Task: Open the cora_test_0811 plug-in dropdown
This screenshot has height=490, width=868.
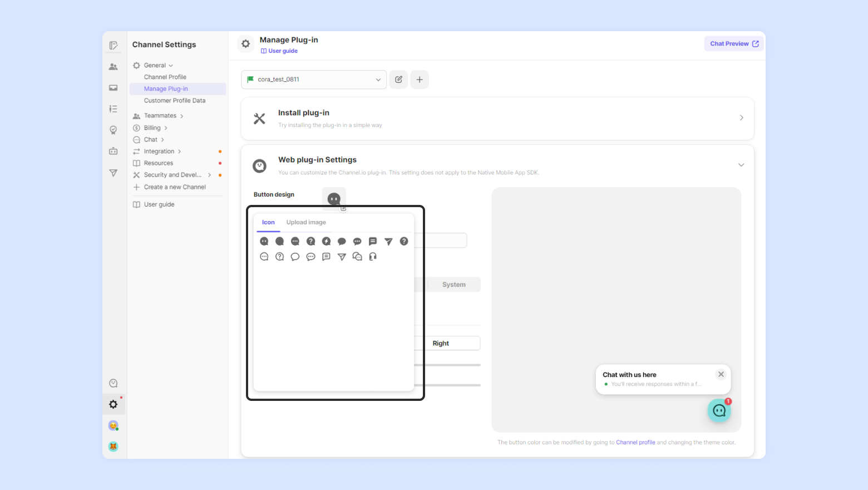Action: point(314,80)
